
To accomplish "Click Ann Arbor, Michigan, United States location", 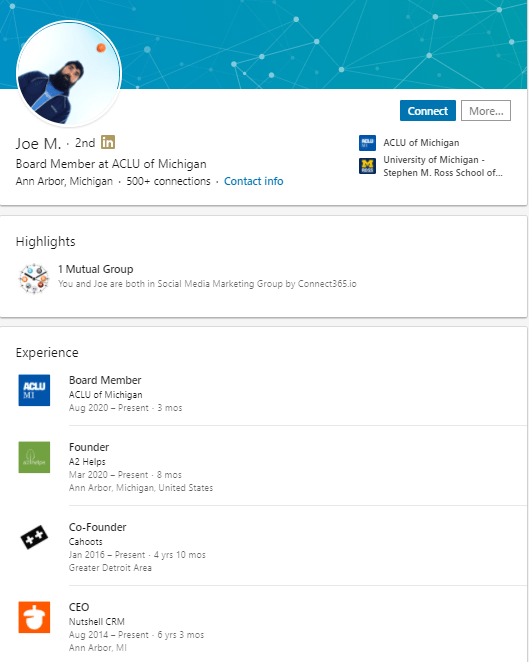I will click(141, 488).
